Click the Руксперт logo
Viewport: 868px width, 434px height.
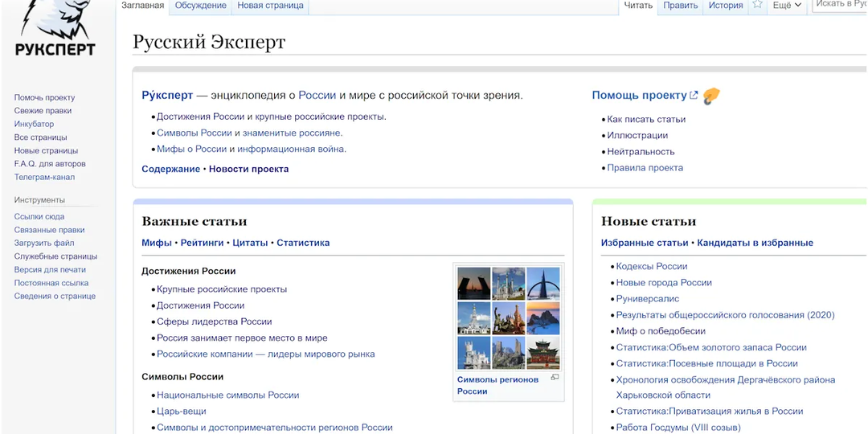tap(55, 27)
